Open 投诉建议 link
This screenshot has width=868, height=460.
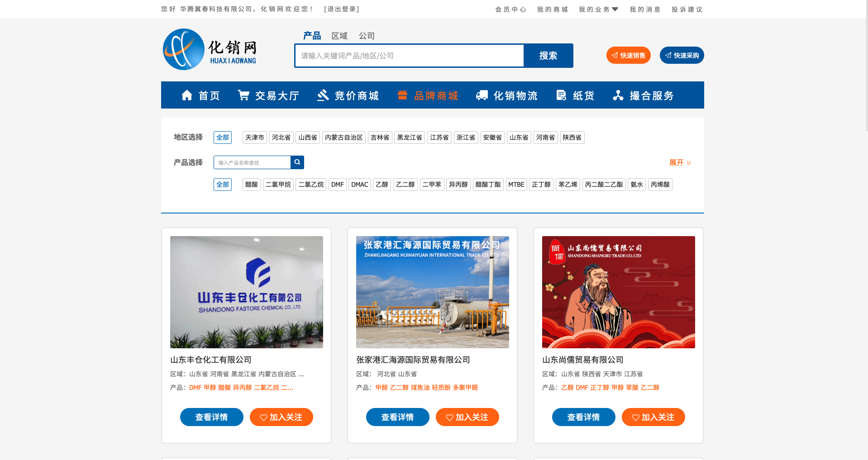coord(687,9)
